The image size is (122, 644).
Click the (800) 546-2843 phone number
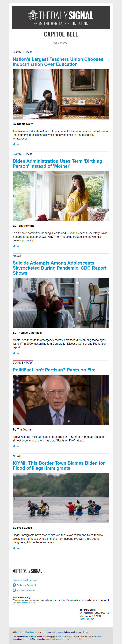coord(87,619)
